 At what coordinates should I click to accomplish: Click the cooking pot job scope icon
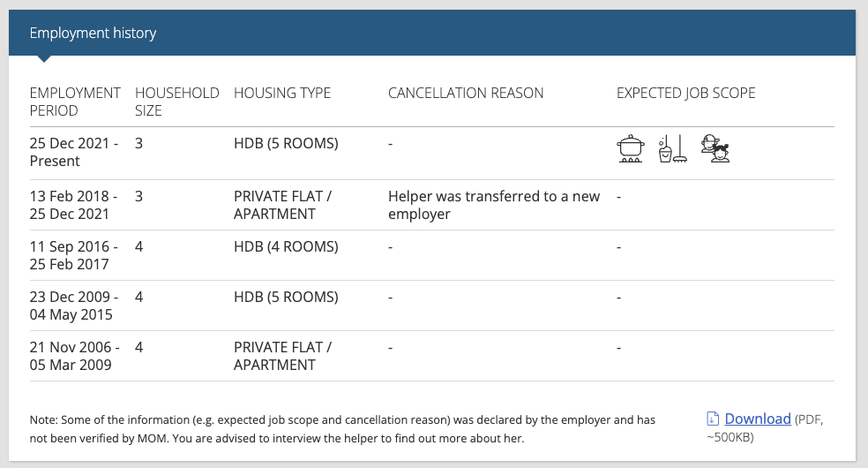pos(630,148)
